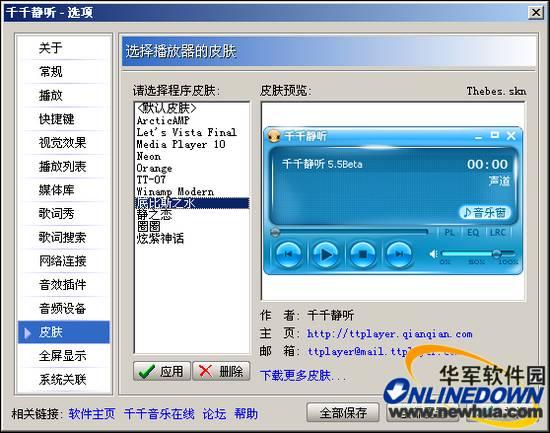Click the 全部保存 button
The width and height of the screenshot is (550, 433).
coord(343,413)
